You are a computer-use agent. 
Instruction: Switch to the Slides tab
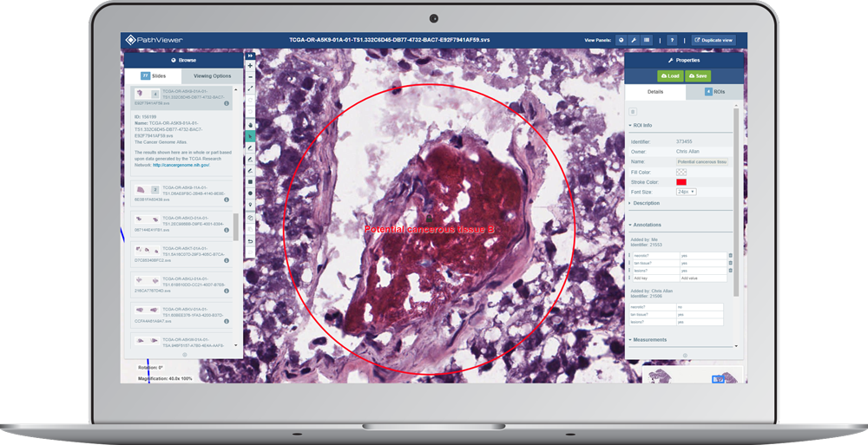click(154, 75)
